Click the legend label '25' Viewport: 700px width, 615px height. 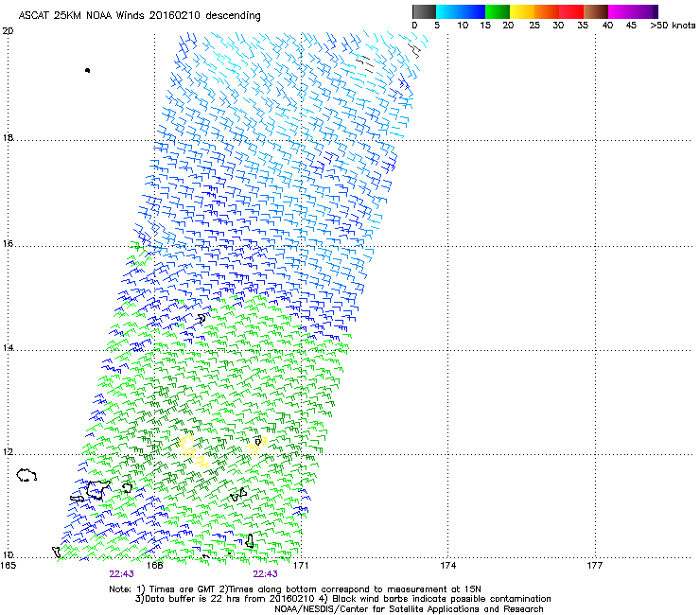point(534,26)
